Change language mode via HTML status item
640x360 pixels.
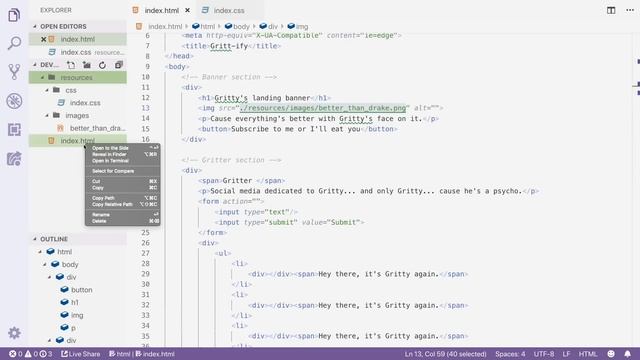coord(588,354)
